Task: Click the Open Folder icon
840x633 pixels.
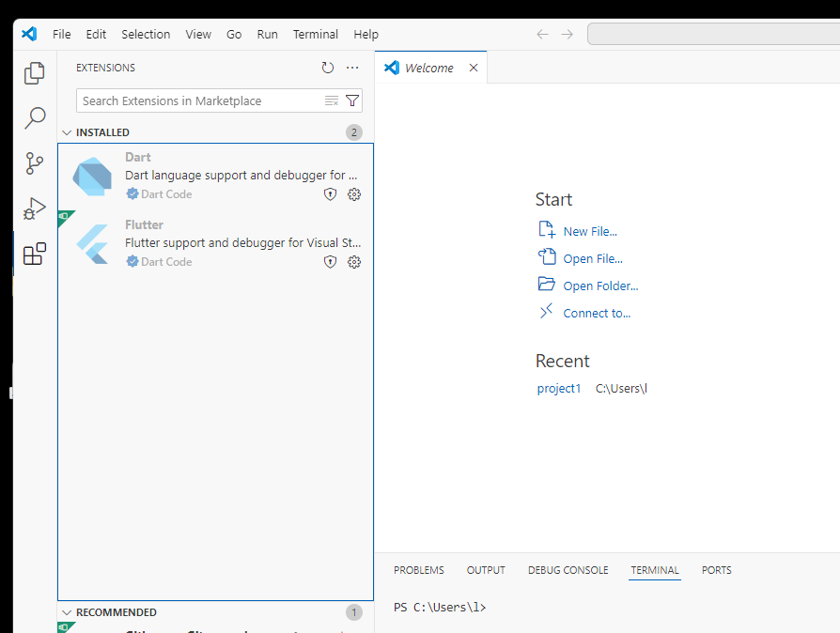Action: pos(547,284)
